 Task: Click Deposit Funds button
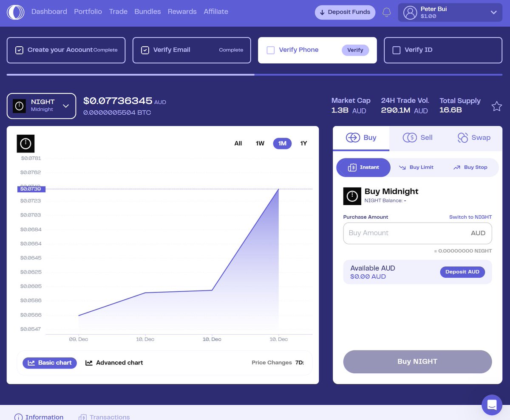(345, 12)
